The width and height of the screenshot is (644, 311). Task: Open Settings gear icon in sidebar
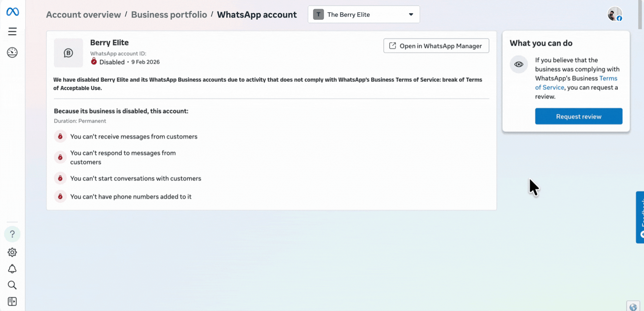pos(12,252)
